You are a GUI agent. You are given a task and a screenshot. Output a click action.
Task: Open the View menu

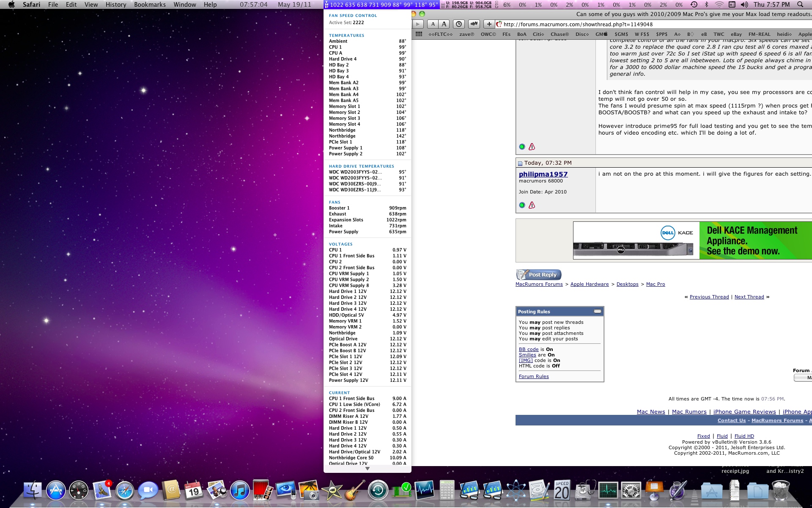point(91,5)
